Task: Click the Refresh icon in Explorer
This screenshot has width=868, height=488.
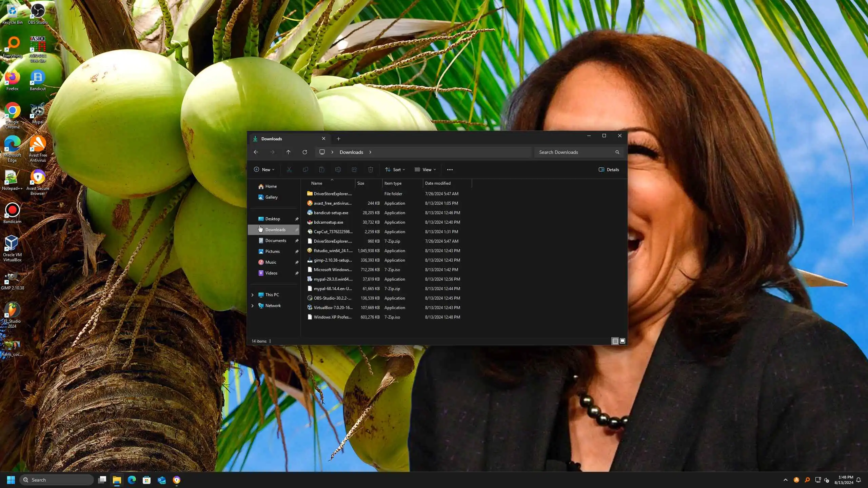Action: (x=304, y=152)
